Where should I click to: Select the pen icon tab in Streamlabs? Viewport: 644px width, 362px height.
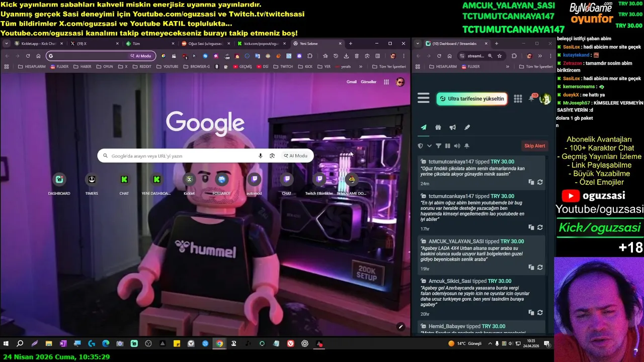pyautogui.click(x=467, y=128)
